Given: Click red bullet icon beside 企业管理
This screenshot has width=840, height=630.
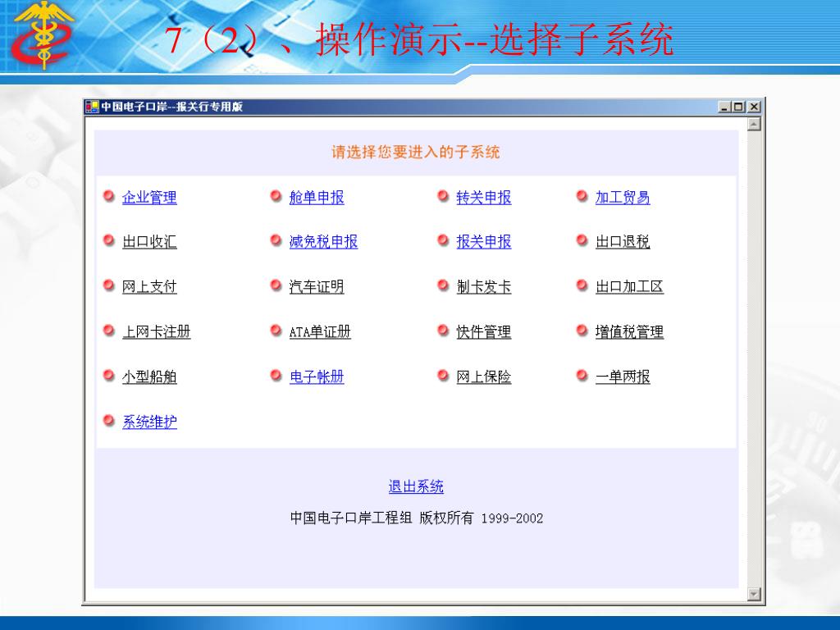Looking at the screenshot, I should (x=109, y=196).
